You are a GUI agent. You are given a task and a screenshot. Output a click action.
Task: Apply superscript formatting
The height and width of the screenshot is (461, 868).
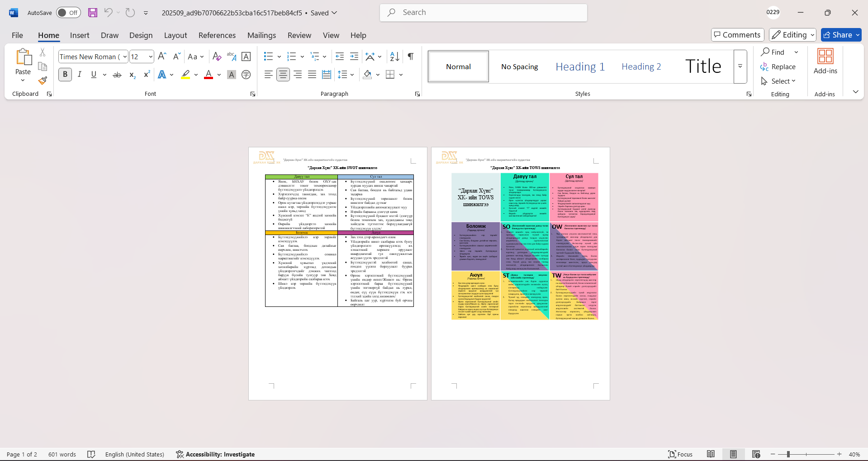coord(147,75)
